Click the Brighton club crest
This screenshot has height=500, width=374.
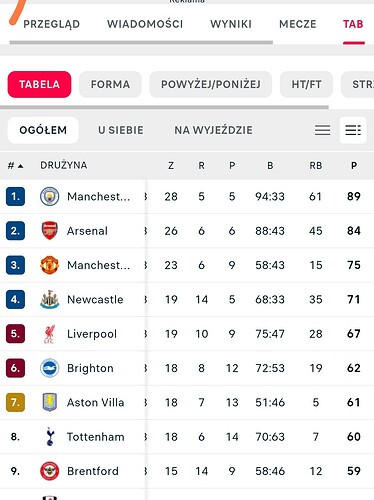tap(49, 368)
